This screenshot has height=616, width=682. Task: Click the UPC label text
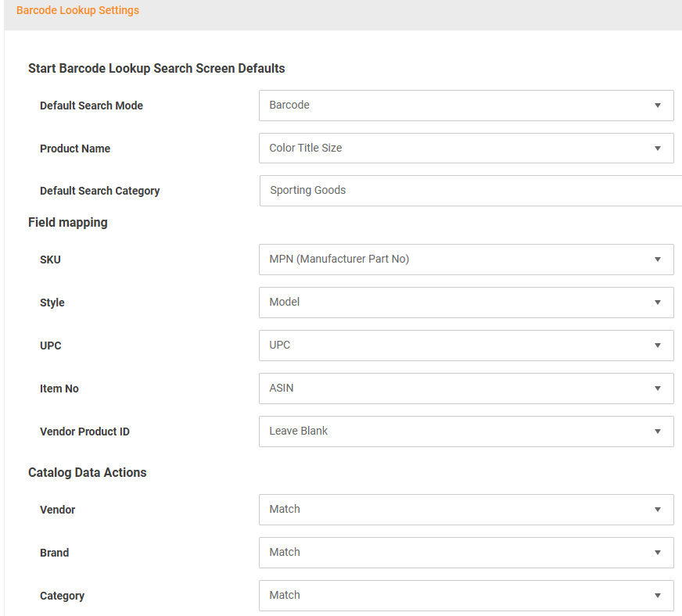click(x=51, y=346)
